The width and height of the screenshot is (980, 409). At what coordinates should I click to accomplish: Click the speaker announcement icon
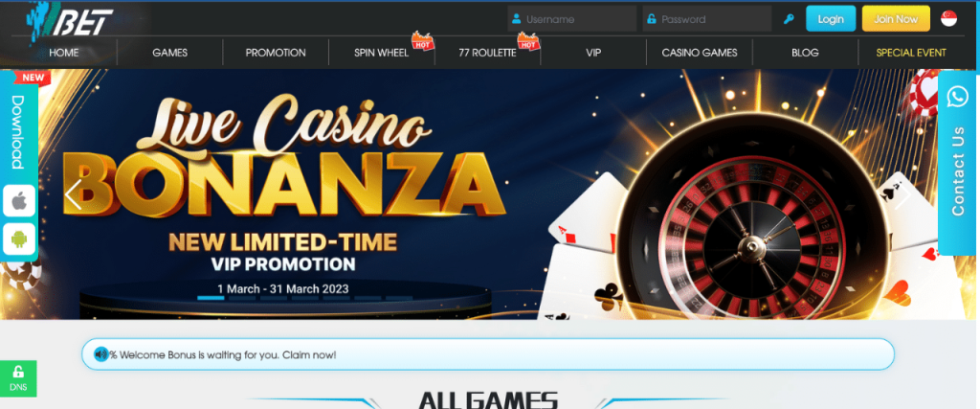[101, 354]
